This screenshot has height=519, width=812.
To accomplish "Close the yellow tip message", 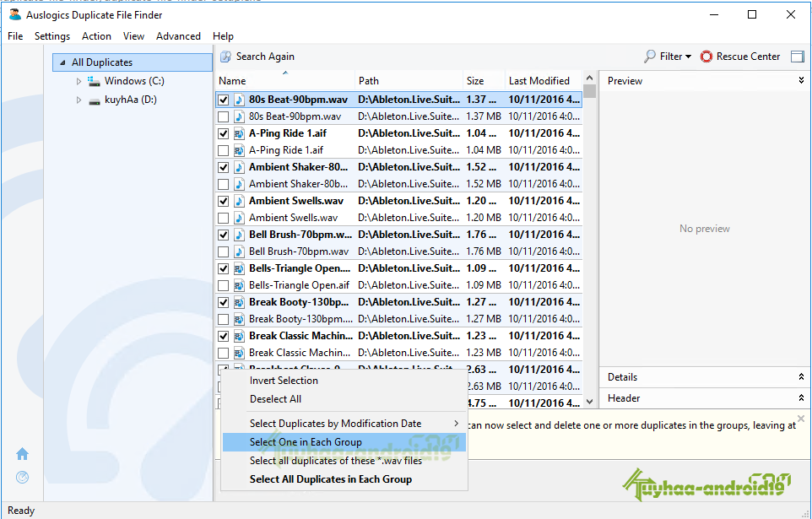I will tap(801, 418).
